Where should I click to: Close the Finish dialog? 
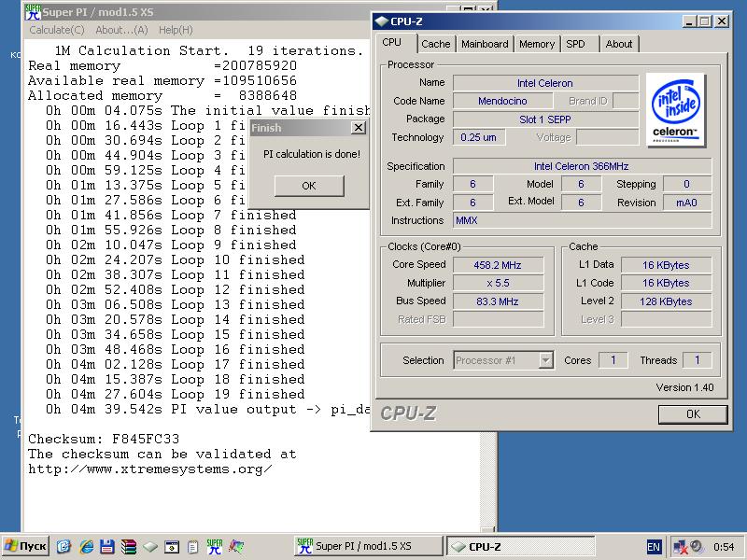[359, 128]
